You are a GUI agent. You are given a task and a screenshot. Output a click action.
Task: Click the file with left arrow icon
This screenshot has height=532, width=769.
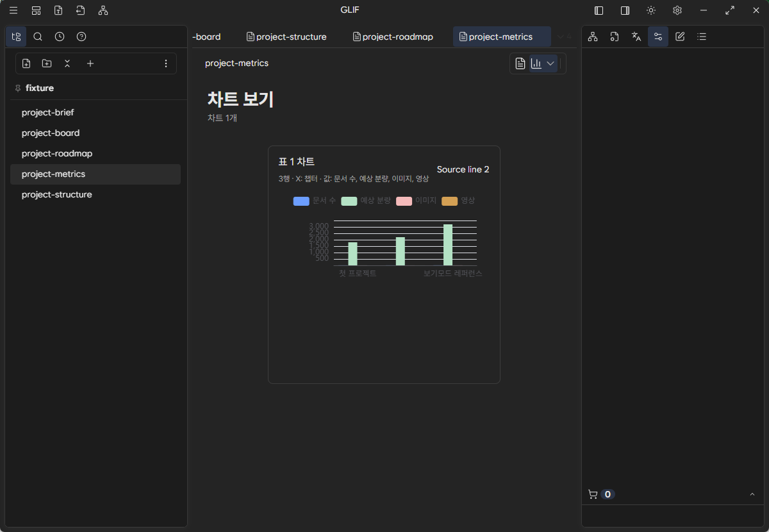(x=81, y=10)
